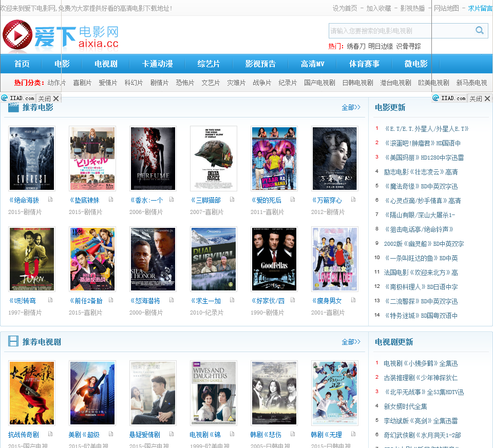Open the 科幻片 category link
Image resolution: width=493 pixels, height=448 pixels.
tap(134, 83)
